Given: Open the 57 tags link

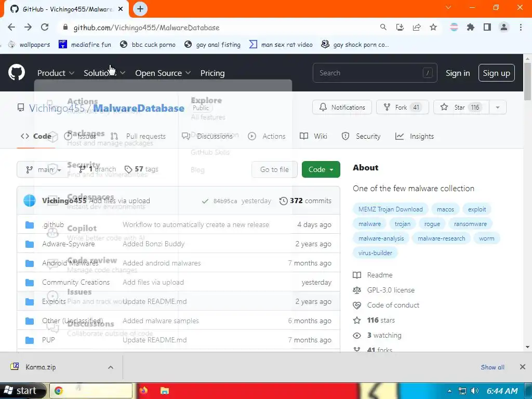Looking at the screenshot, I should (141, 169).
